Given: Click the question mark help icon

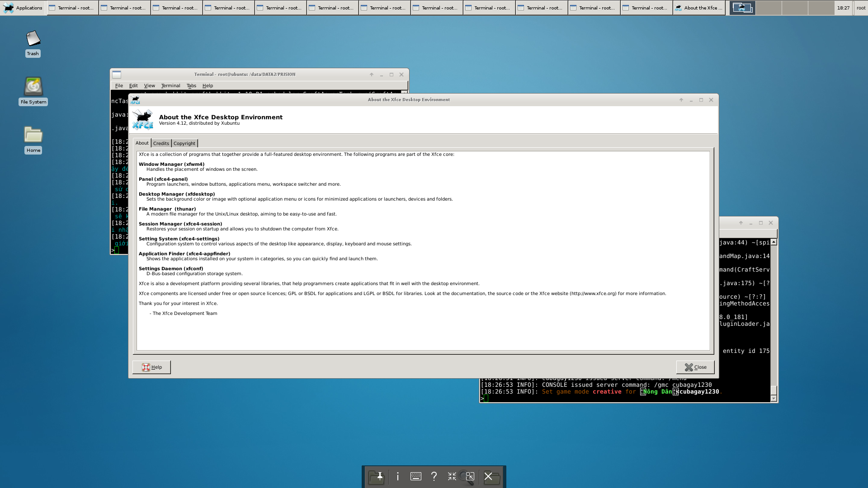Looking at the screenshot, I should 434,476.
